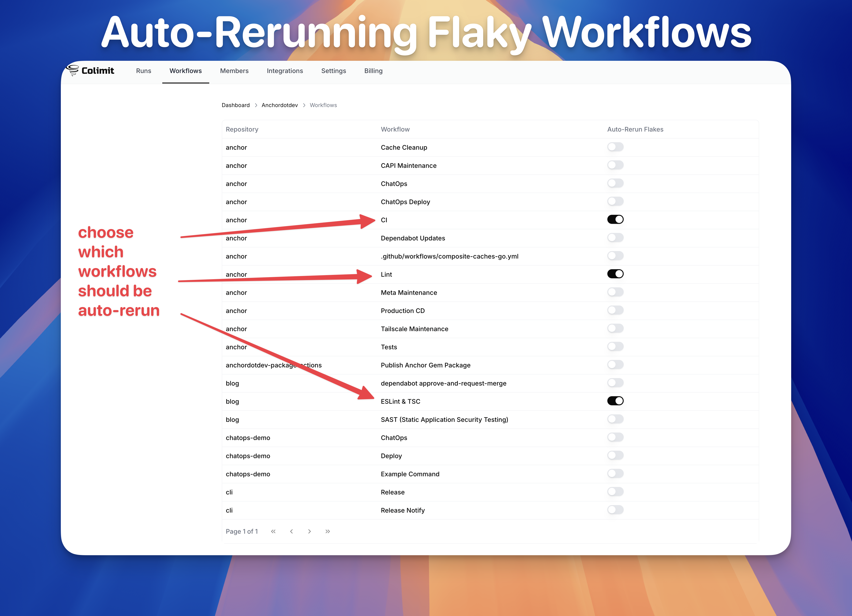
Task: Toggle auto-rerun for chatops-demo ChatOps
Action: (615, 437)
